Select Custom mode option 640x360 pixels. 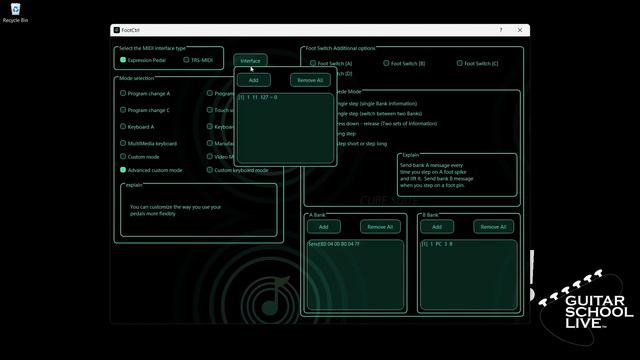point(140,157)
